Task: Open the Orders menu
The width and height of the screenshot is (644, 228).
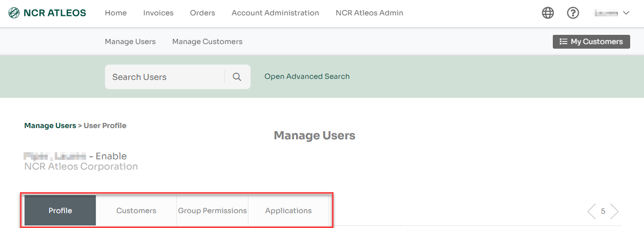Action: pyautogui.click(x=202, y=13)
